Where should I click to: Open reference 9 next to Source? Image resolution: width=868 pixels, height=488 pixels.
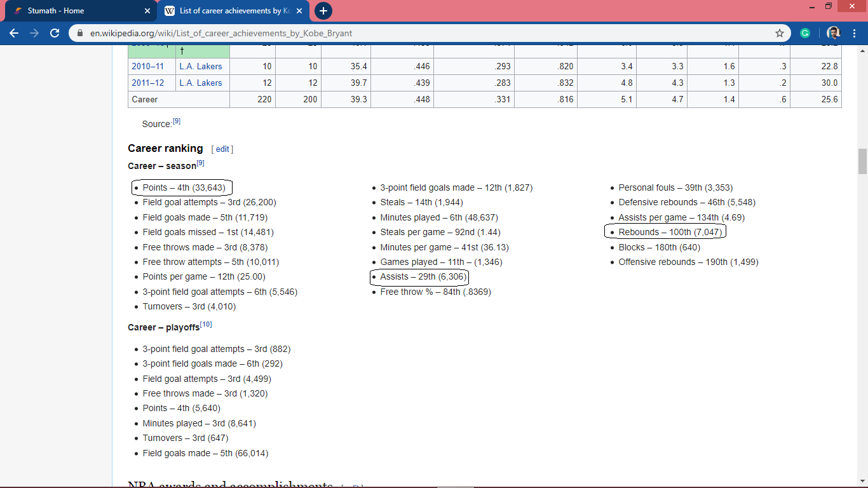tap(177, 121)
